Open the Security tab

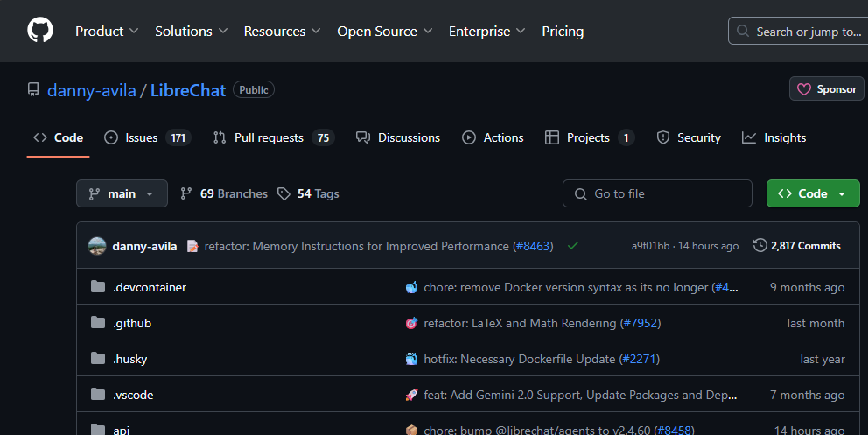(x=689, y=137)
